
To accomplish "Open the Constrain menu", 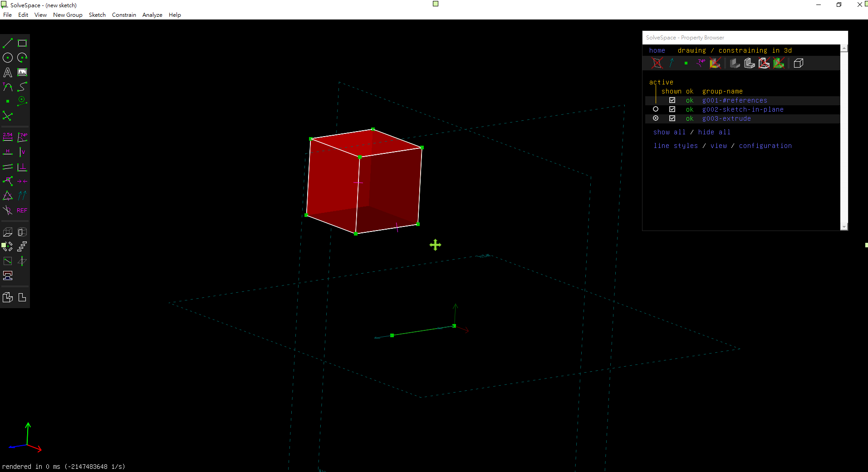I will (124, 15).
